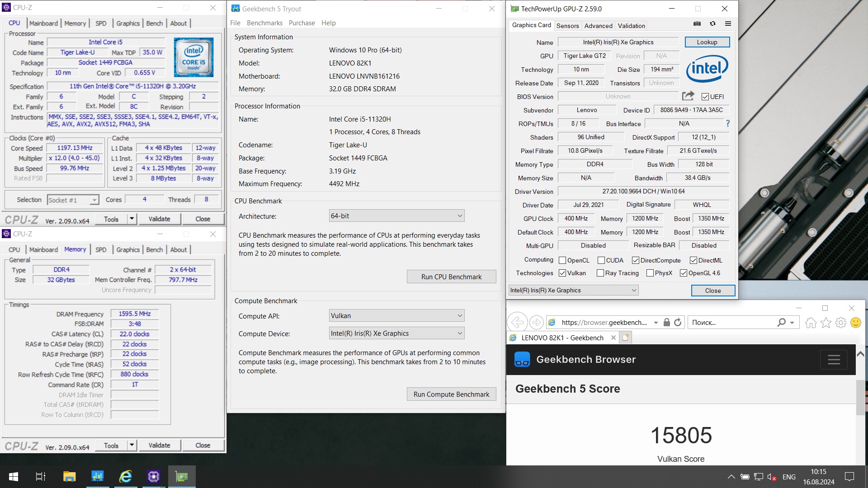Click the smiley feedback icon in browser
This screenshot has width=868, height=488.
click(x=855, y=323)
